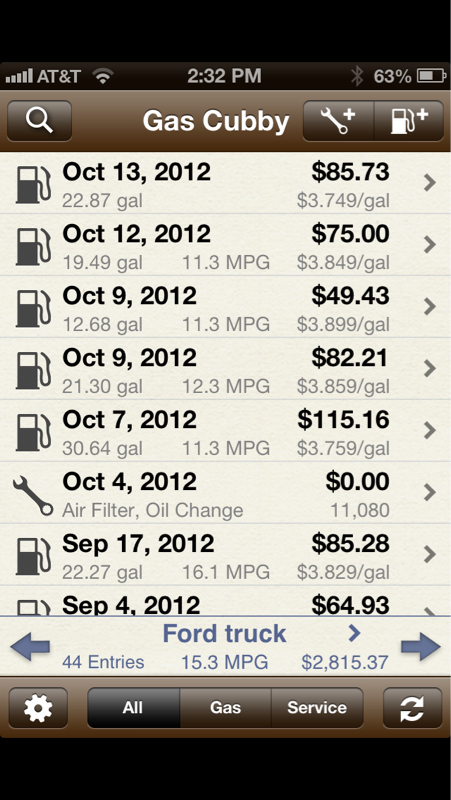
Task: Add a new service entry with wrench icon
Action: 338,121
